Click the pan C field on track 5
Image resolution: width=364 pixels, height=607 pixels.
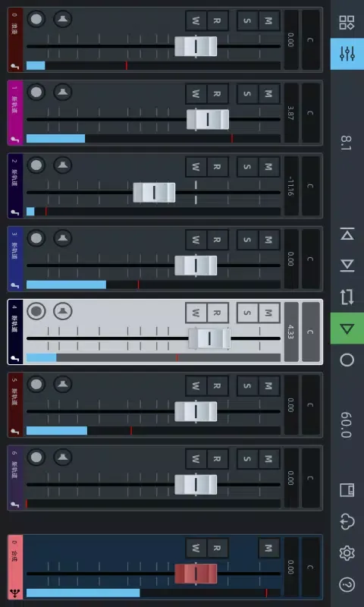point(311,405)
